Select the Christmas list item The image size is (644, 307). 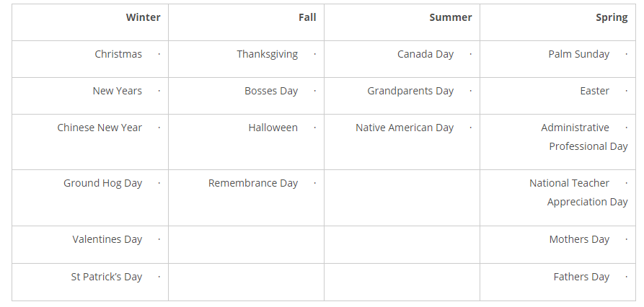click(x=118, y=54)
